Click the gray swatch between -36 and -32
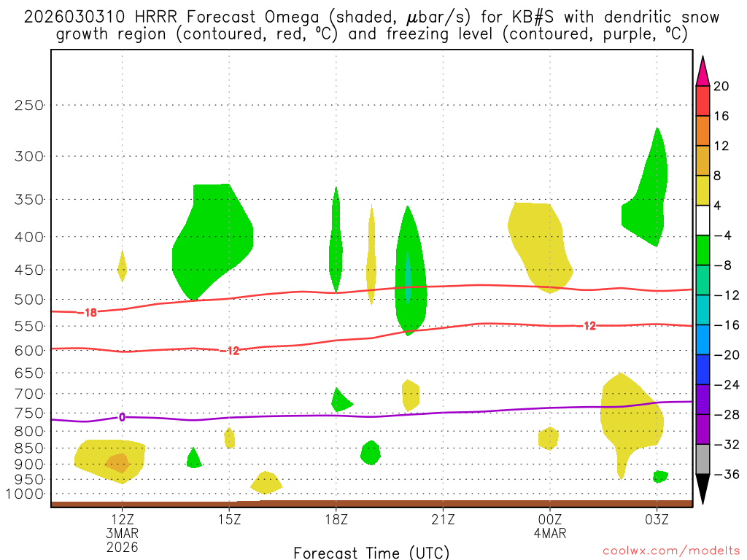Screen dimensions: 747x560 (x=703, y=459)
